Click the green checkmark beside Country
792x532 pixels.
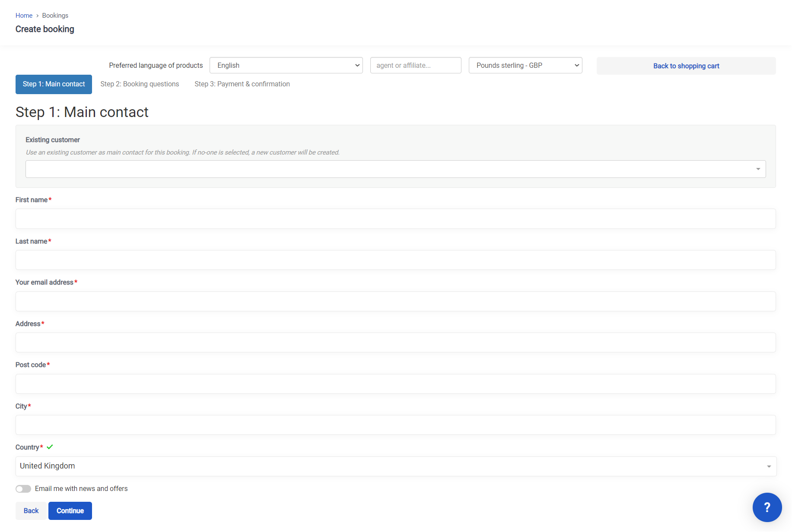point(50,447)
